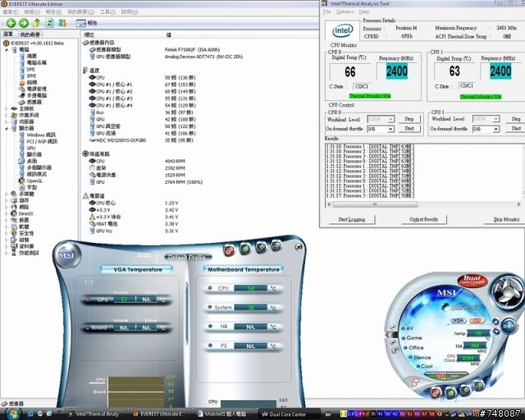This screenshot has width=525, height=420.
Task: Toggle the System indicator dot under Motherboard Temperature
Action: coord(210,307)
